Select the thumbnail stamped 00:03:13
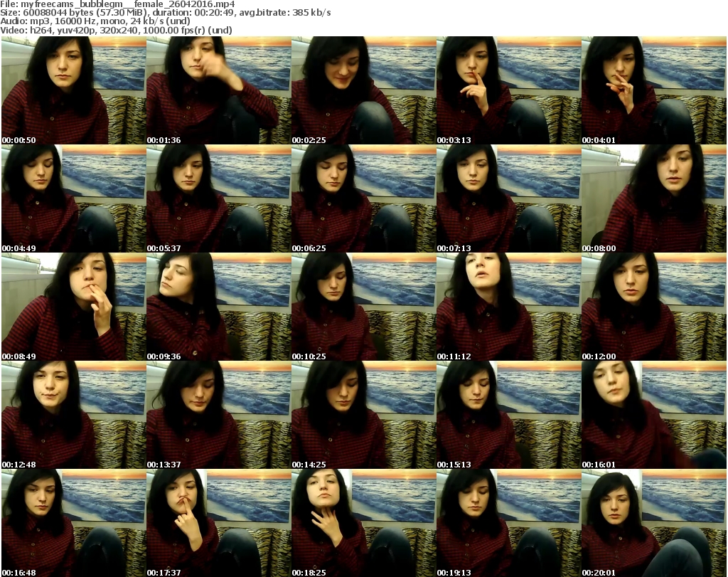This screenshot has height=577, width=728. [x=508, y=90]
